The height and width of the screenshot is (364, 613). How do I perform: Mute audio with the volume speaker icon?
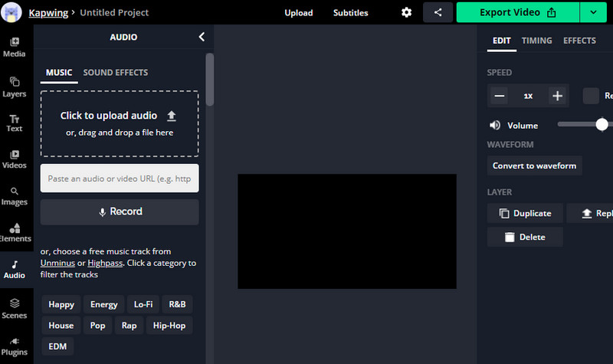[x=495, y=125]
